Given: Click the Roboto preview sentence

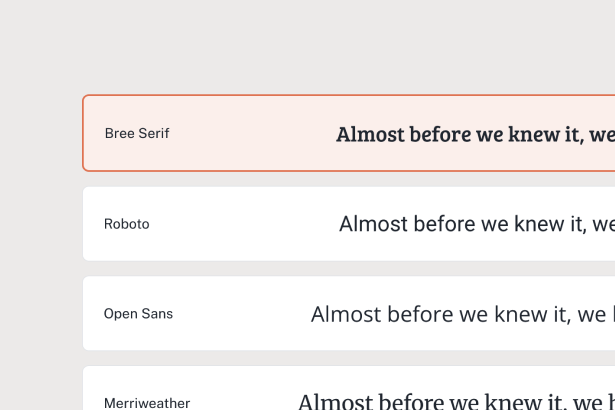Looking at the screenshot, I should 476,224.
